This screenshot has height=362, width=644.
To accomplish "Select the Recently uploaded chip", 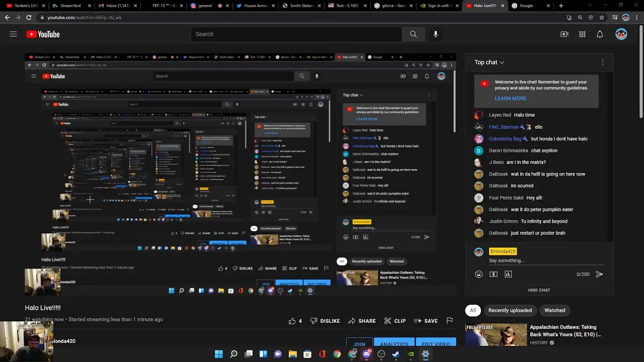I will 510,310.
